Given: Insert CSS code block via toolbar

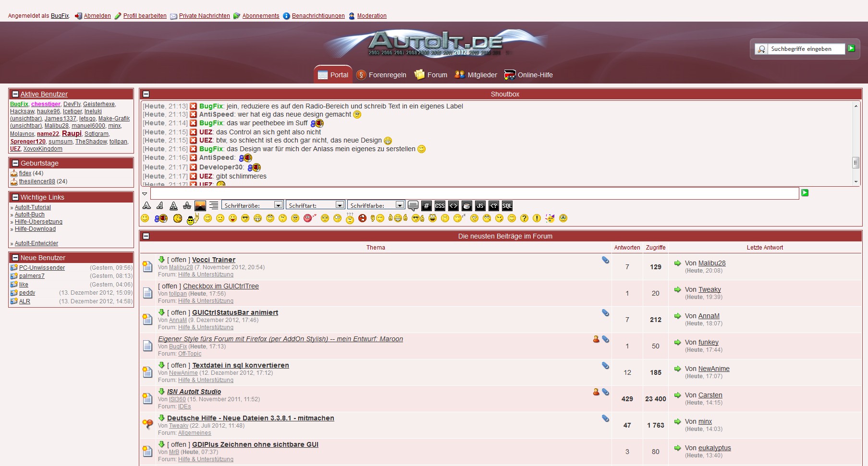Looking at the screenshot, I should point(440,206).
